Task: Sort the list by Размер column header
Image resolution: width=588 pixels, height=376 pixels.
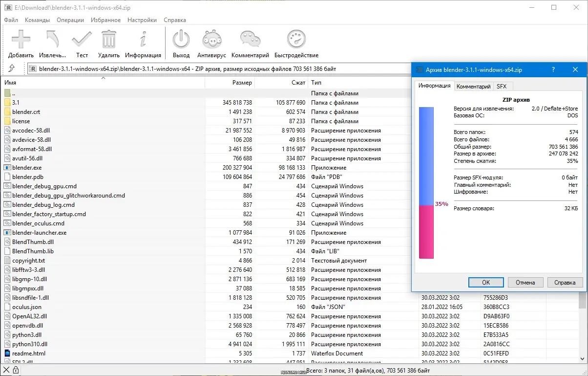Action: pos(230,83)
